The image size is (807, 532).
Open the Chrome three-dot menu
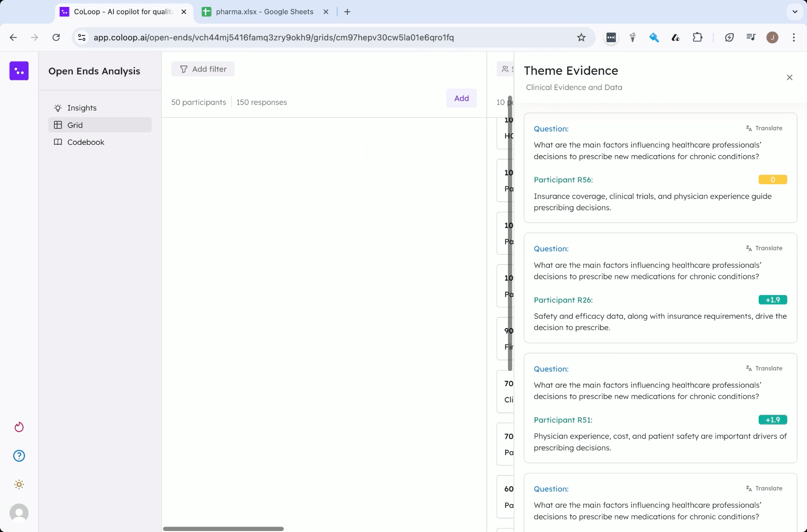tap(794, 37)
